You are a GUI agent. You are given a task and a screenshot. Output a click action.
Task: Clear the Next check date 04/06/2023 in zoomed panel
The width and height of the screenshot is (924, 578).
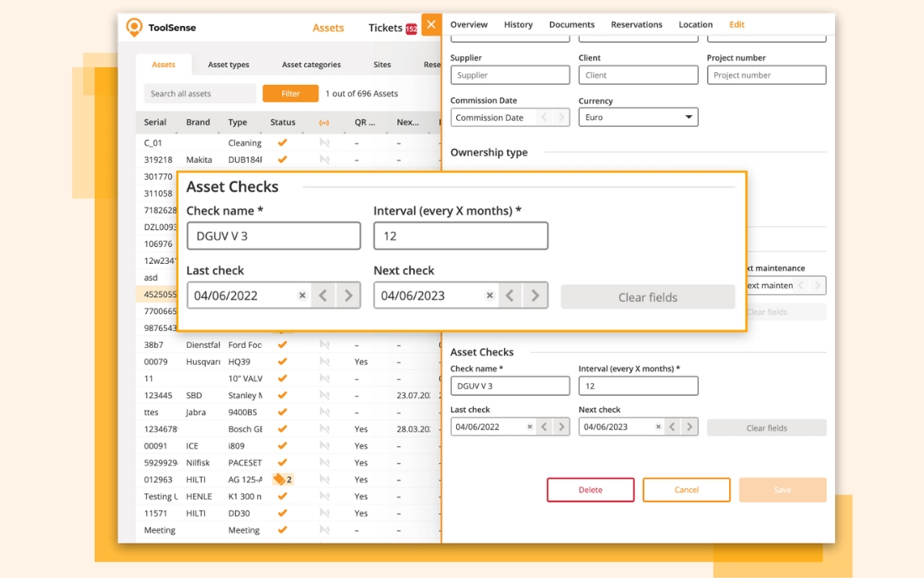(490, 296)
